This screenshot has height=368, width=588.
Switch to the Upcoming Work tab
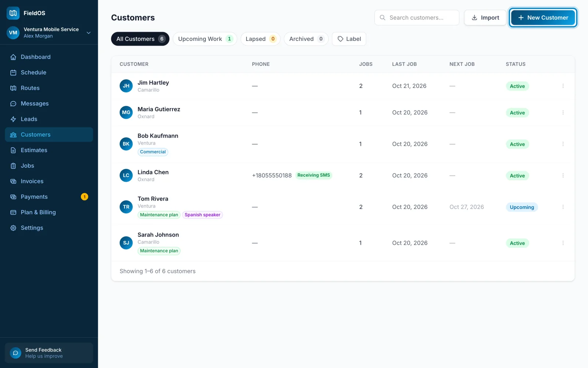pos(205,39)
